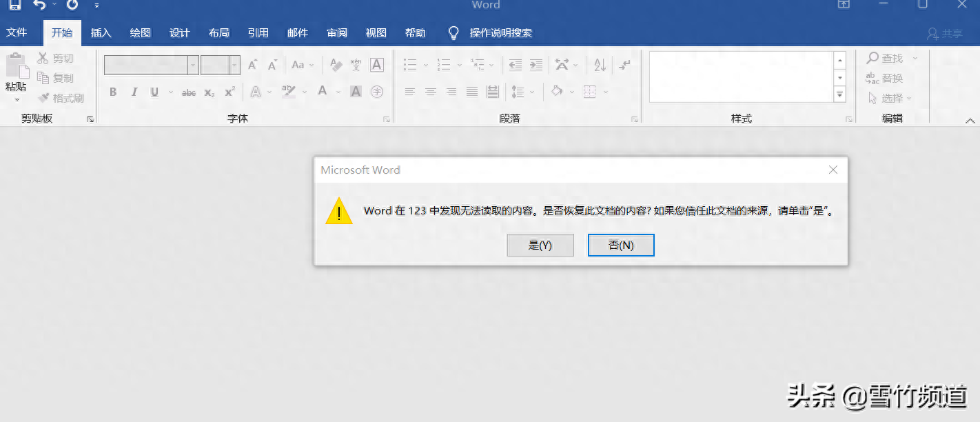Click the Cut (剪切) icon
The width and height of the screenshot is (980, 422).
pyautogui.click(x=43, y=58)
